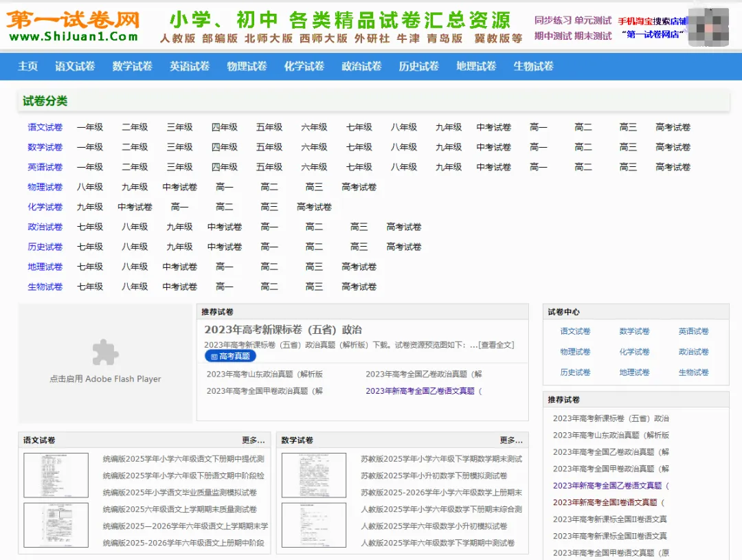Screen dimensions: 742x560
Task: Select 一年级 in the 语文试卷 row
Action: [x=90, y=127]
